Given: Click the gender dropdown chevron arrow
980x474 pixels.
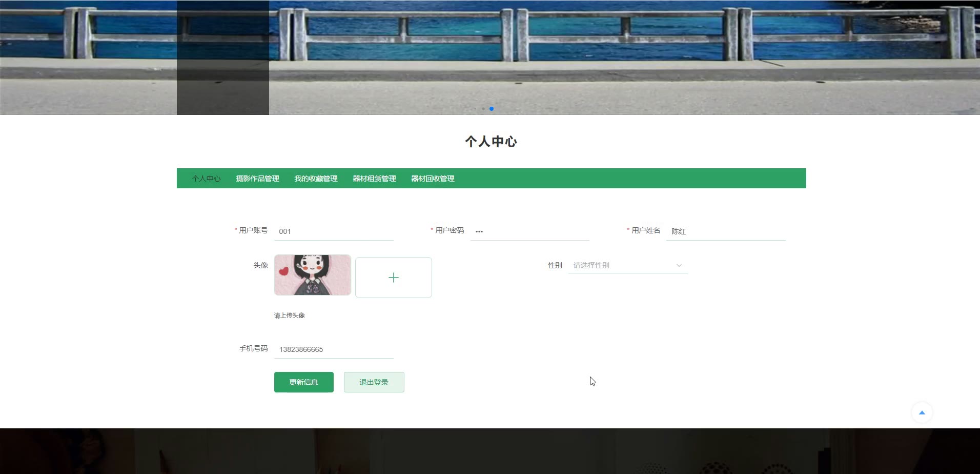Looking at the screenshot, I should pyautogui.click(x=679, y=265).
